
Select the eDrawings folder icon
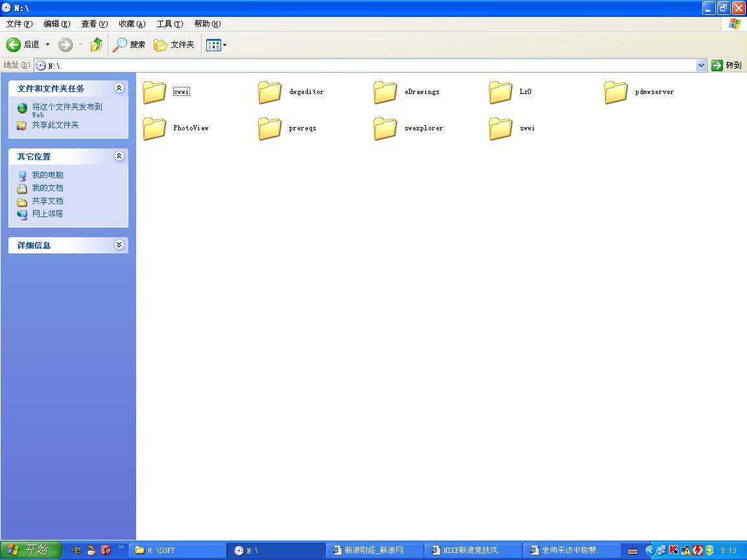click(385, 92)
